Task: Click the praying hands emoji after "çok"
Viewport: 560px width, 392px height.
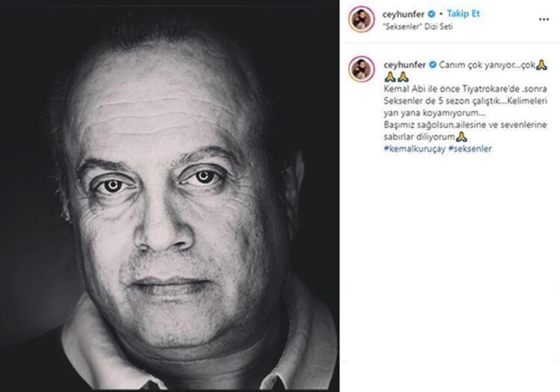Action: 542,65
